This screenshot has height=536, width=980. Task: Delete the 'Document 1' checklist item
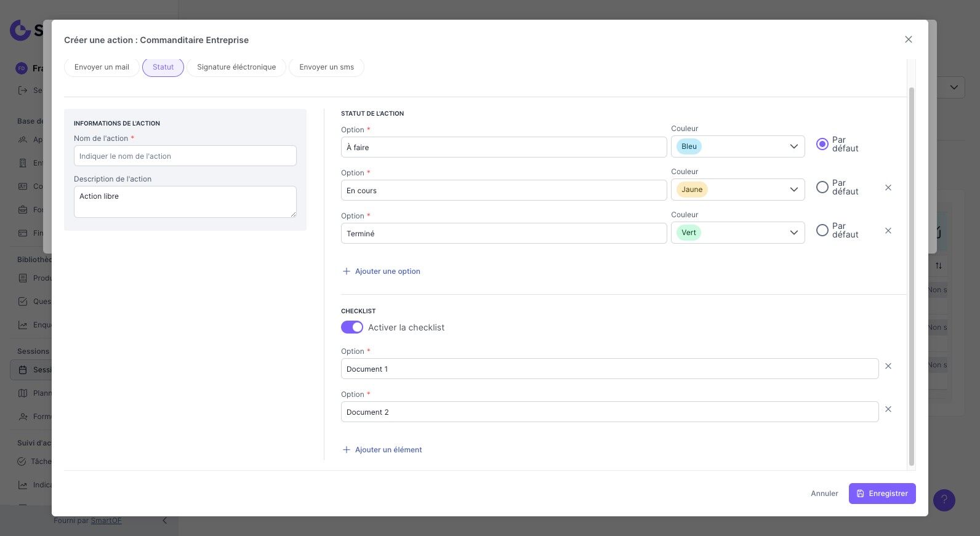[888, 366]
